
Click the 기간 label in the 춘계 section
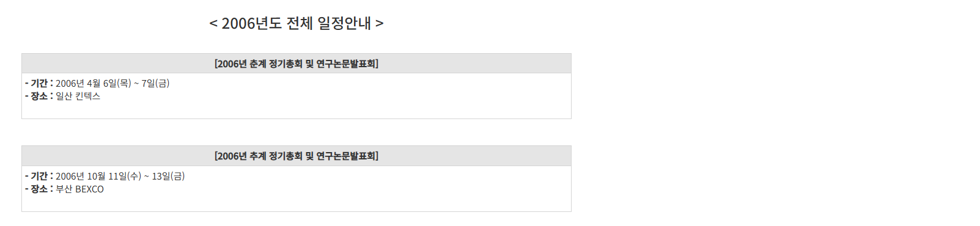39,83
